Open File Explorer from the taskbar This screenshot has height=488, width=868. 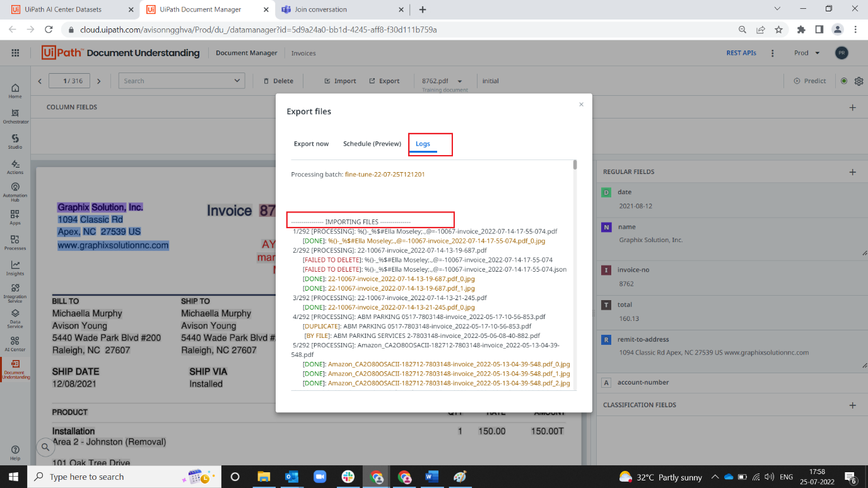coord(264,477)
